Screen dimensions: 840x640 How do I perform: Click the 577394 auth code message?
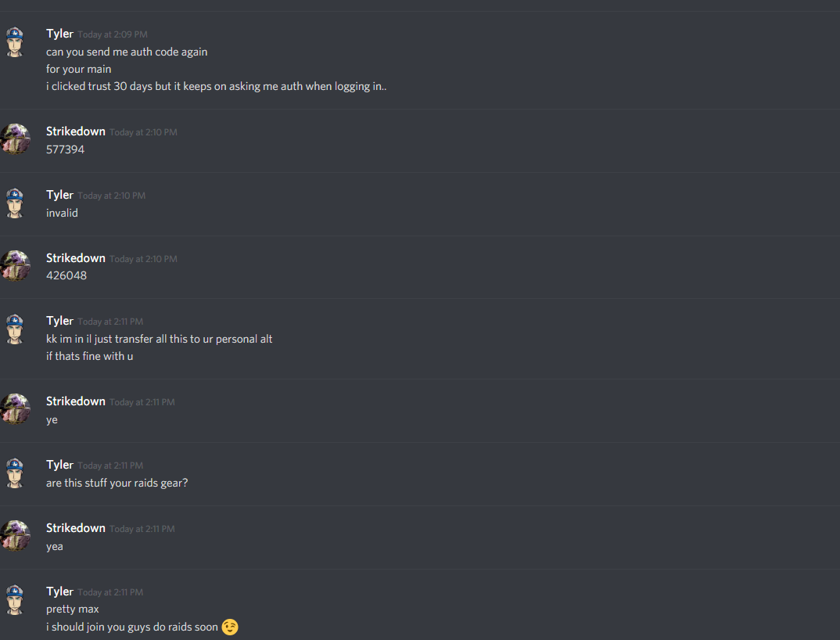click(66, 149)
